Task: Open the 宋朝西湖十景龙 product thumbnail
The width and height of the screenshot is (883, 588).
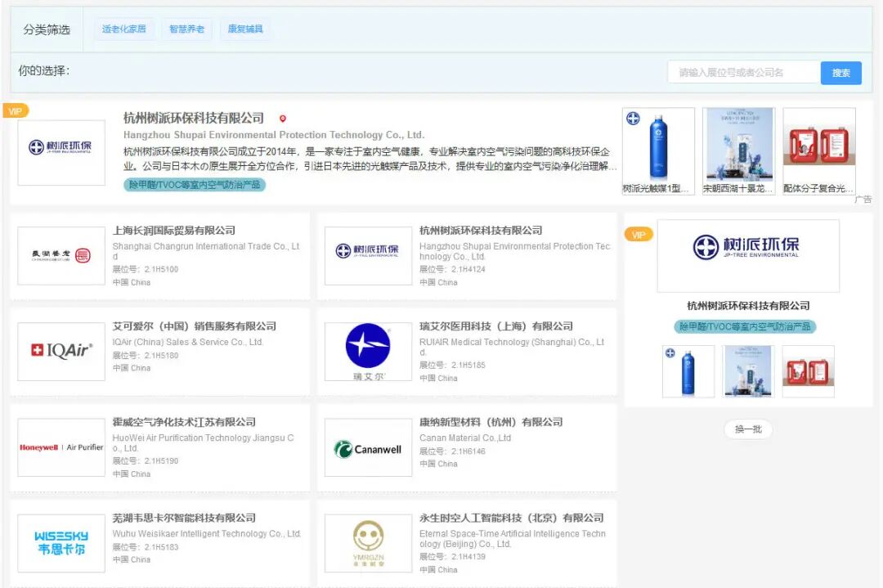Action: click(x=739, y=151)
